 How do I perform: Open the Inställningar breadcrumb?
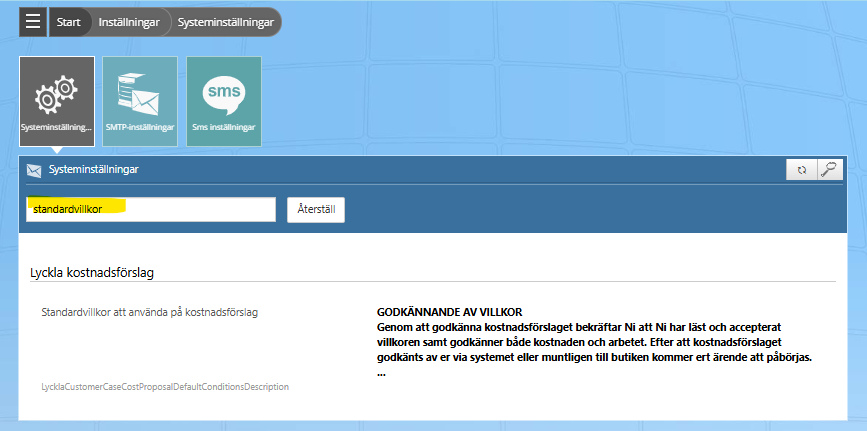(129, 22)
